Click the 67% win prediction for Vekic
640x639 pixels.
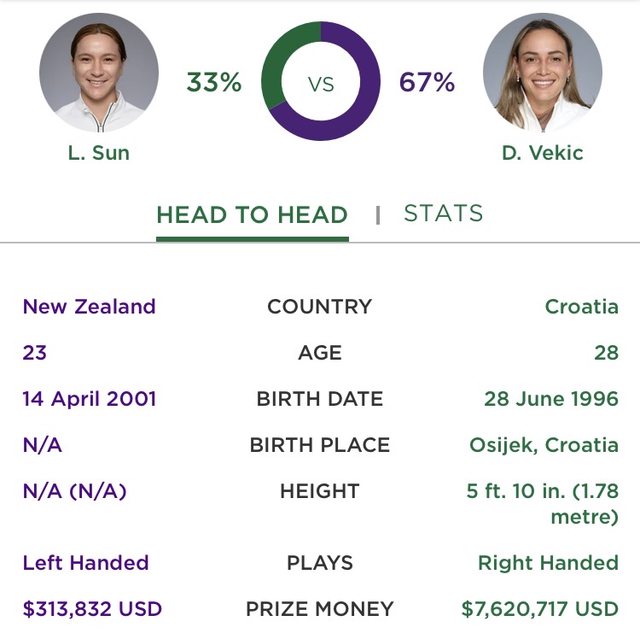tap(427, 83)
